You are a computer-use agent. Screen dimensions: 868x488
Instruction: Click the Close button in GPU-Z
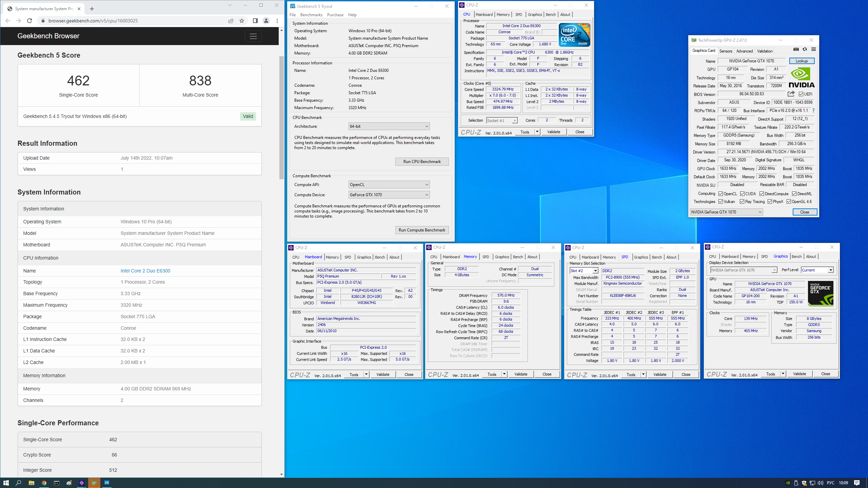tap(805, 212)
